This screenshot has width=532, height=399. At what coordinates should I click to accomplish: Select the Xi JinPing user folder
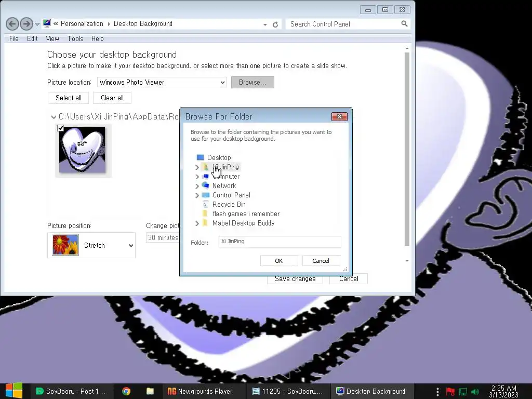[x=225, y=167]
